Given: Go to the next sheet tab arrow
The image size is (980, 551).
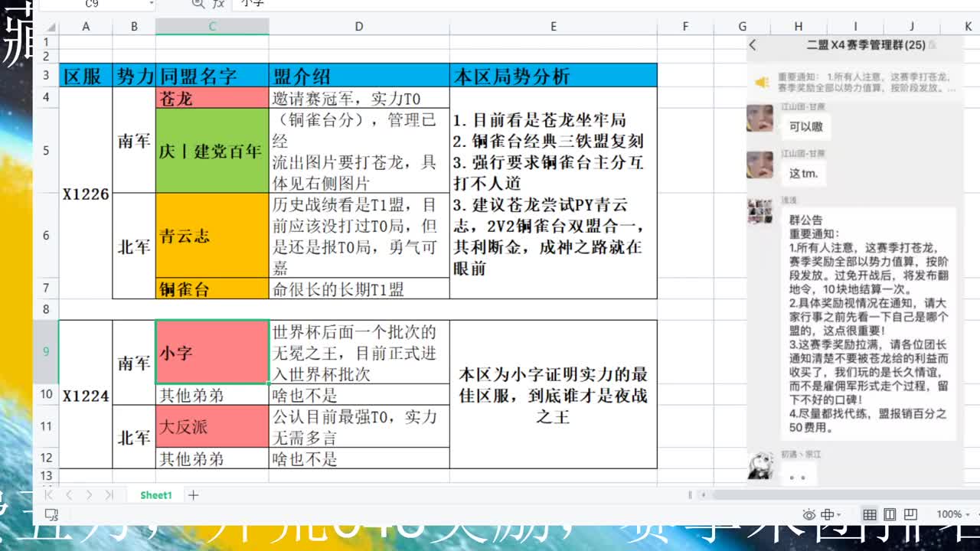Looking at the screenshot, I should point(89,495).
